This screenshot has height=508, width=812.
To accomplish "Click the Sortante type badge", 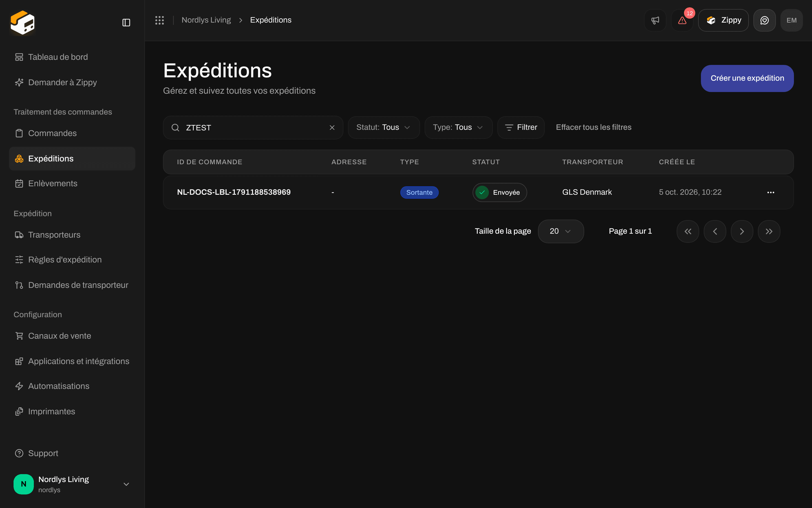I will pyautogui.click(x=419, y=192).
